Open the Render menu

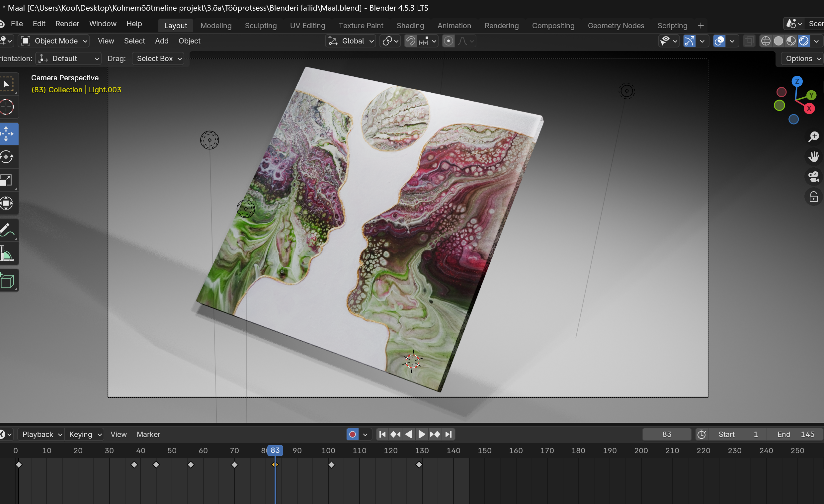[67, 24]
